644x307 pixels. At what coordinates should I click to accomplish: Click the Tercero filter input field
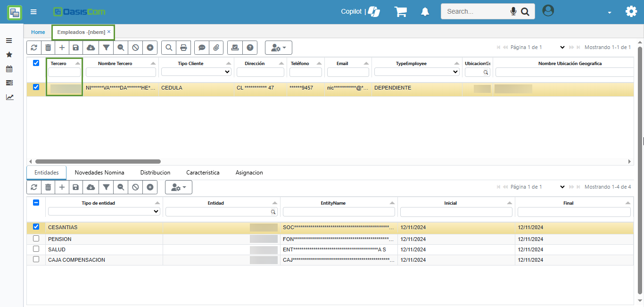coord(64,72)
